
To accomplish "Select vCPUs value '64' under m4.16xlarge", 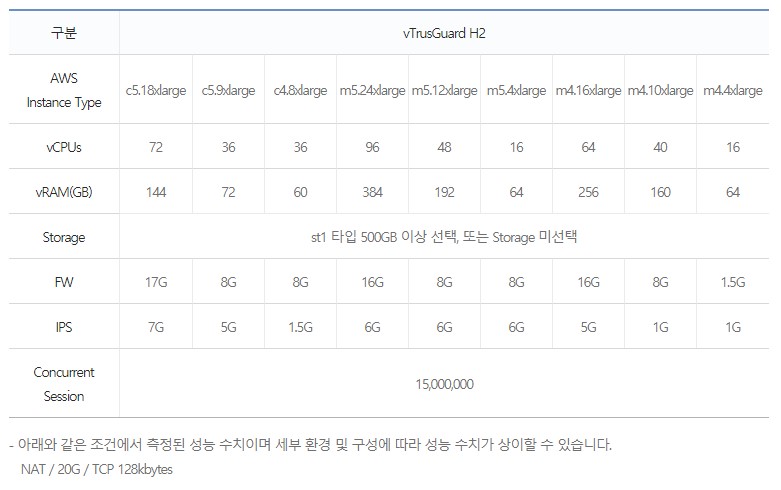I will click(588, 147).
